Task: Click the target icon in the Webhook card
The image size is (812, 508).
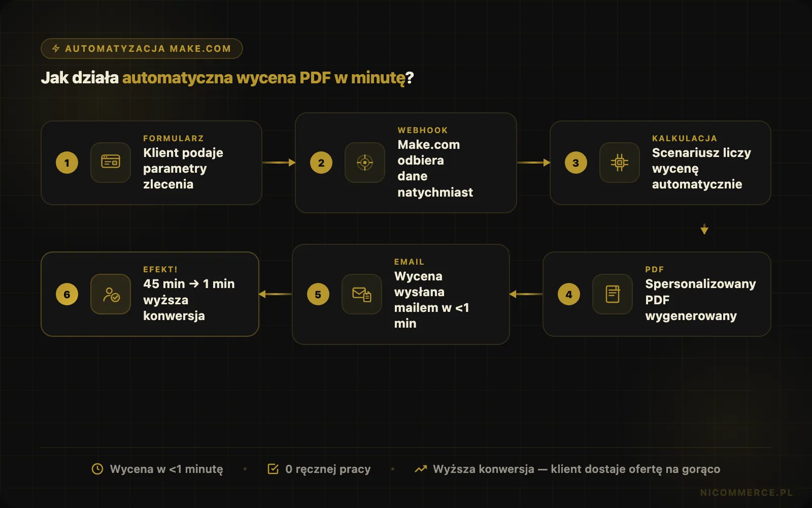Action: pyautogui.click(x=365, y=163)
